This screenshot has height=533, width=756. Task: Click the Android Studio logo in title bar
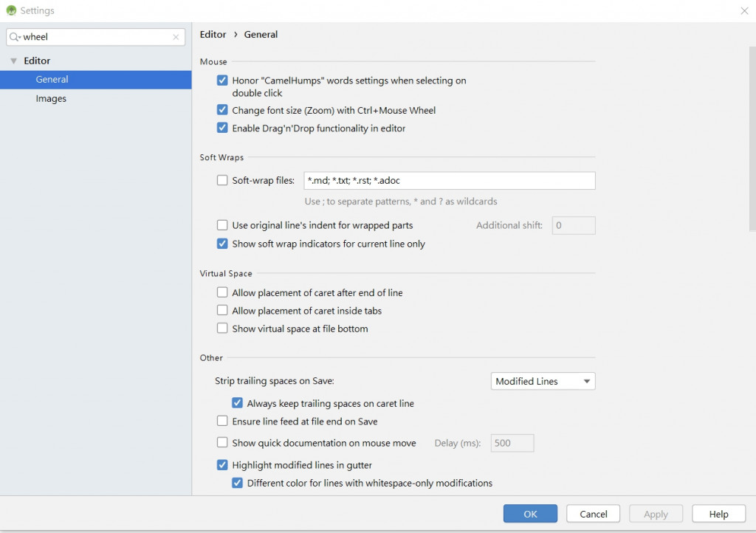click(11, 11)
